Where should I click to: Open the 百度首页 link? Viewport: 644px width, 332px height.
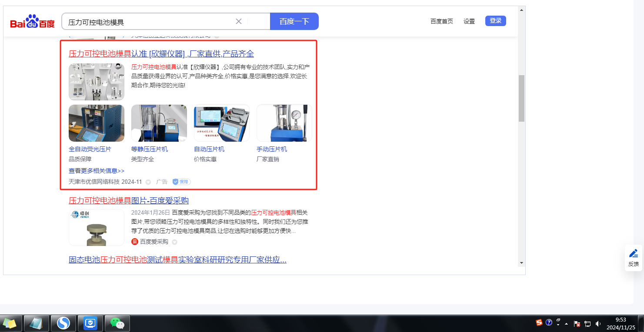coord(442,21)
